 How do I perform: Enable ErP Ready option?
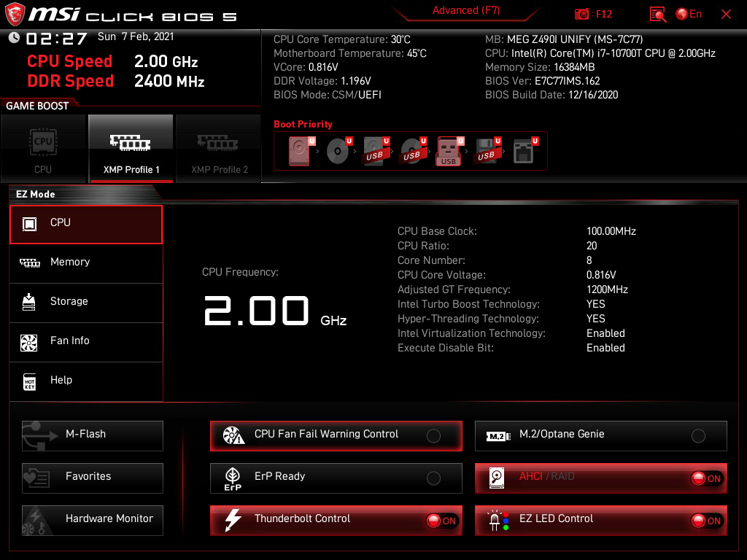click(x=433, y=478)
